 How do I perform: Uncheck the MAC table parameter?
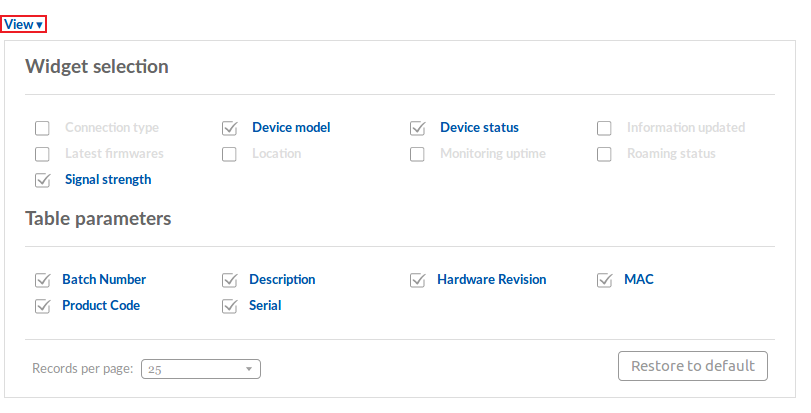(x=604, y=280)
